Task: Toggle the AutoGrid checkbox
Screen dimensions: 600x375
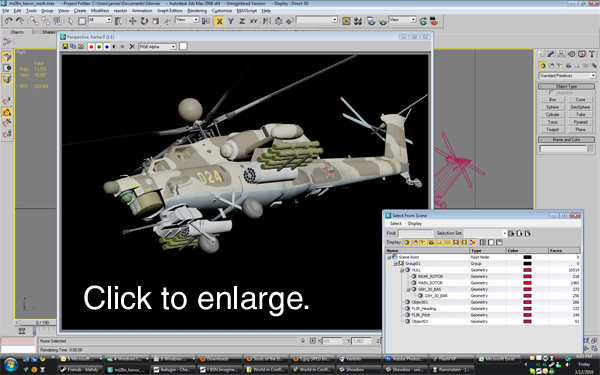Action: [551, 93]
